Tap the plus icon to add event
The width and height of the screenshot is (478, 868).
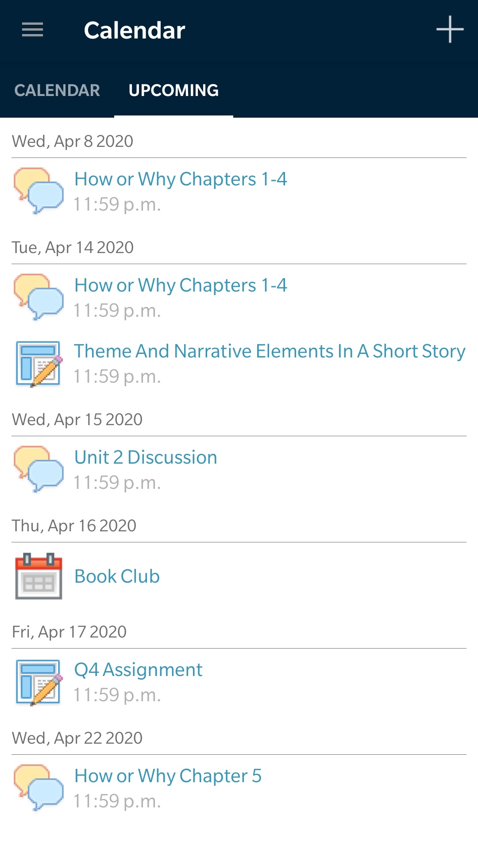coord(450,30)
